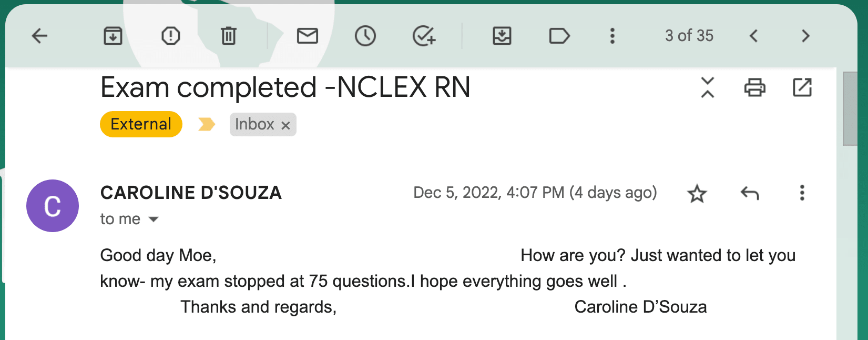Mark the email as unread

307,36
